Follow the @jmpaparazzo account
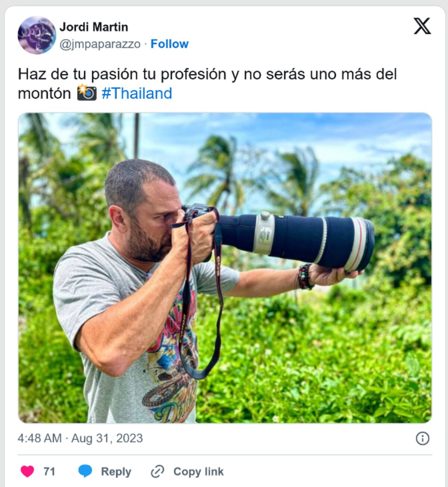This screenshot has width=448, height=487. click(x=169, y=44)
